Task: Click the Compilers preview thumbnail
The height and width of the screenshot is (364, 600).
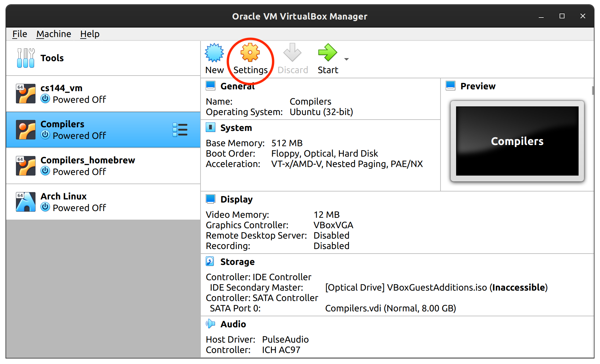Action: click(517, 141)
